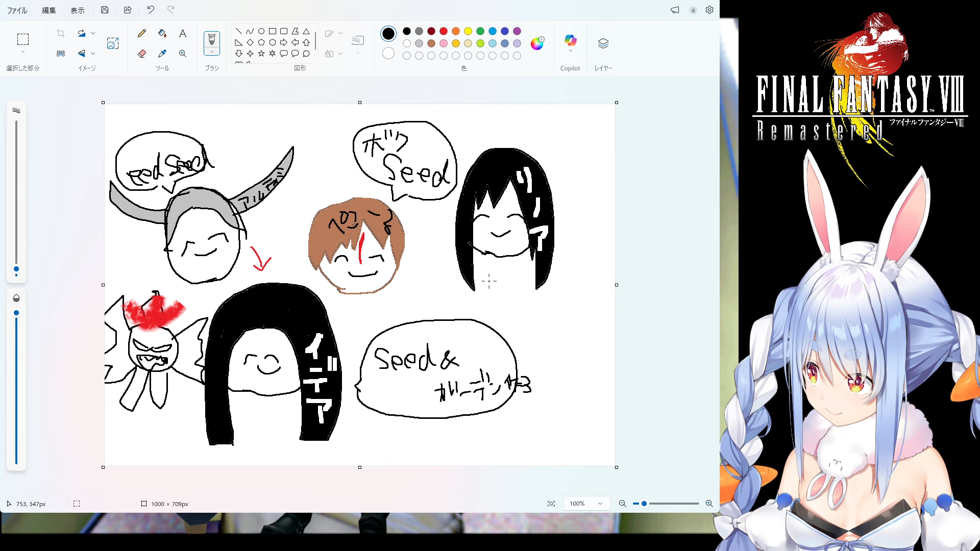The height and width of the screenshot is (551, 980).
Task: Select the Pencil tool
Action: click(x=142, y=34)
